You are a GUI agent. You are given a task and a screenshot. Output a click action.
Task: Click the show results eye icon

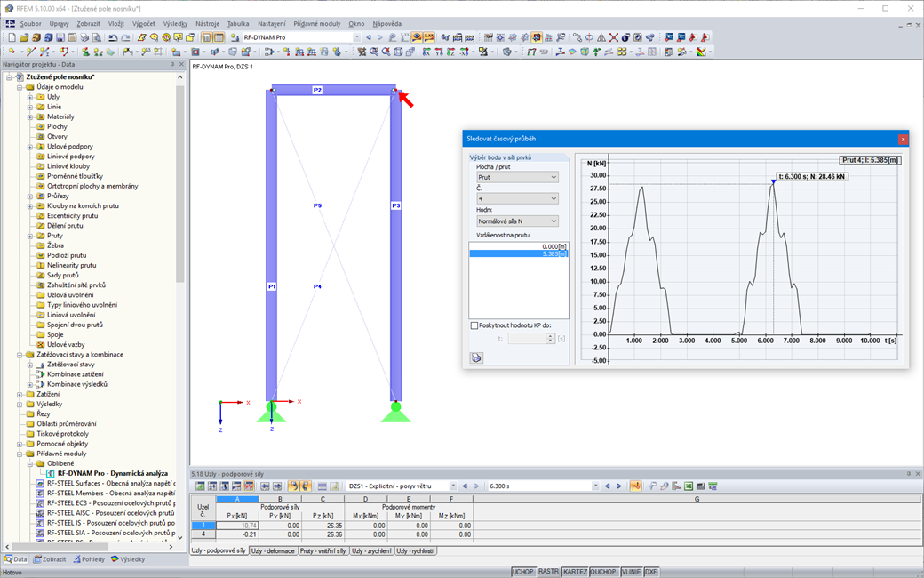pos(417,37)
